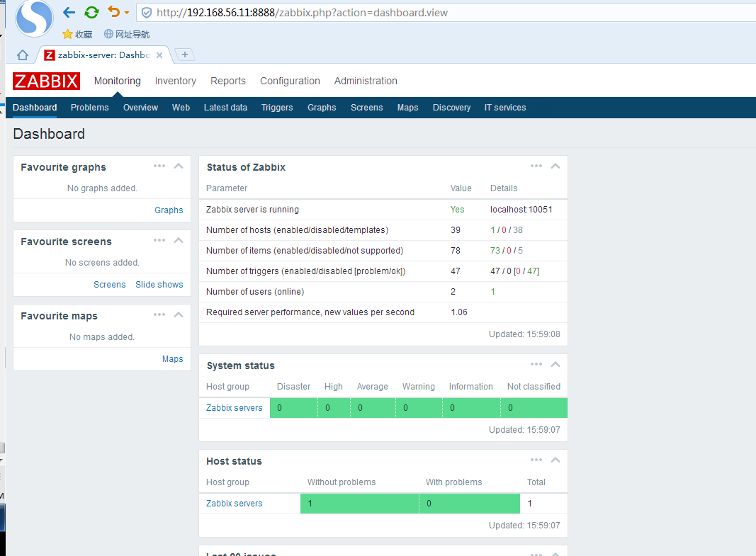
Task: Open Favourite screens widget options menu
Action: [159, 240]
